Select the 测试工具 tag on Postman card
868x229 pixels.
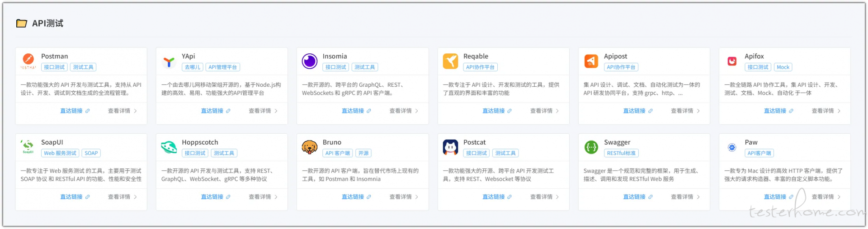[83, 67]
